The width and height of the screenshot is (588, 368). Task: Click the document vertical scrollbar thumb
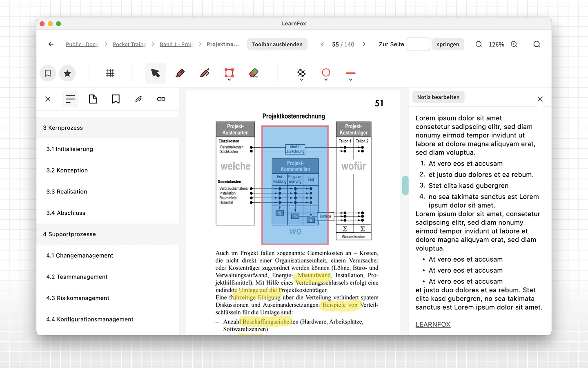click(405, 185)
